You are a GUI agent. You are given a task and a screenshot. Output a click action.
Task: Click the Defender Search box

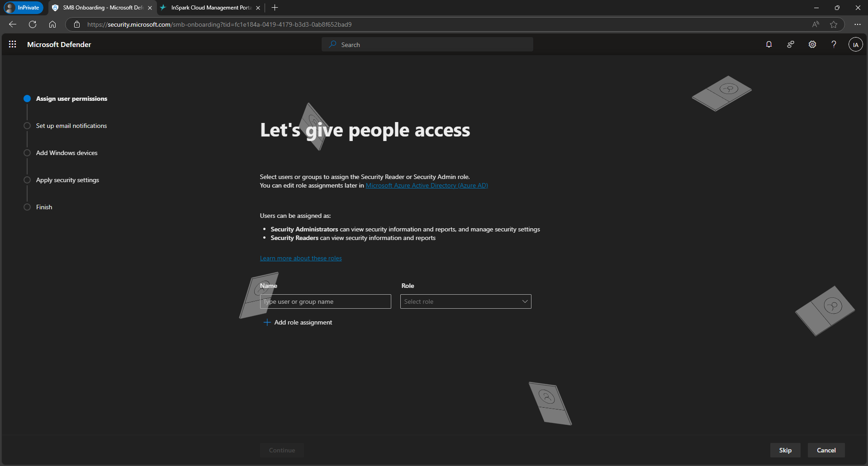427,44
